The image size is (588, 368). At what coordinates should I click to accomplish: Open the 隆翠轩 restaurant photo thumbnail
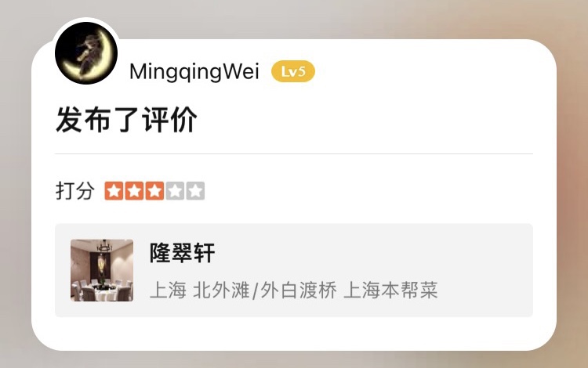(102, 270)
